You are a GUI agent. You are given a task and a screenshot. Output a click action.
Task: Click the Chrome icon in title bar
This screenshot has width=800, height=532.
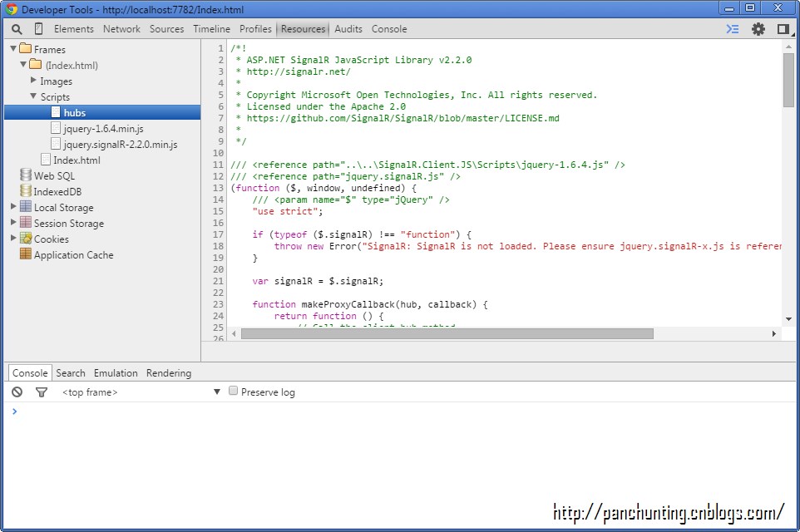click(11, 9)
